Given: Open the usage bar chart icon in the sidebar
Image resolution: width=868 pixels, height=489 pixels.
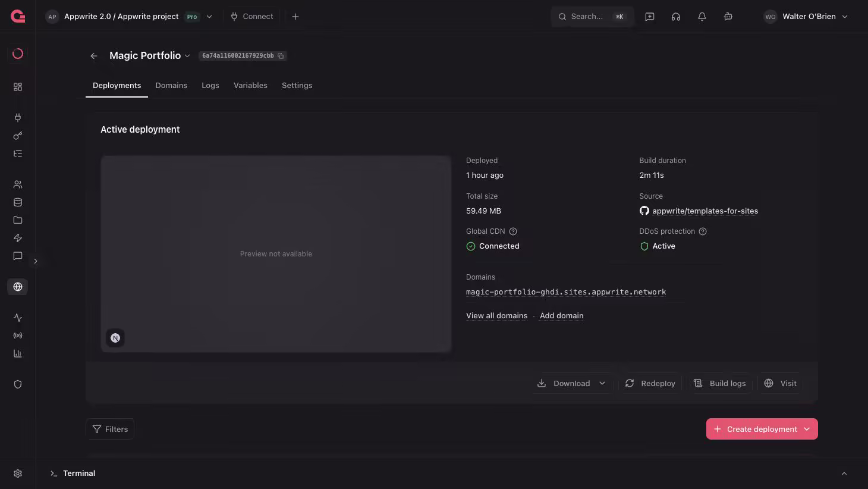Looking at the screenshot, I should coord(18,353).
